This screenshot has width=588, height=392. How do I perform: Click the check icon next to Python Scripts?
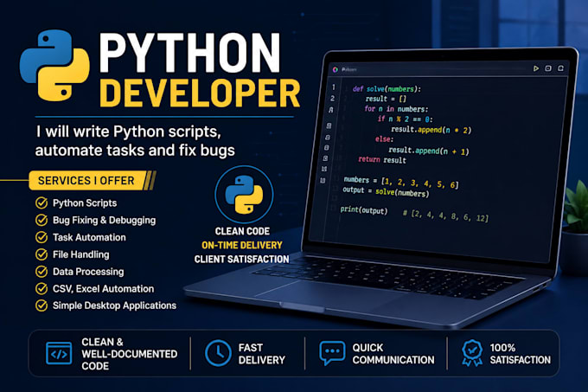tap(42, 203)
